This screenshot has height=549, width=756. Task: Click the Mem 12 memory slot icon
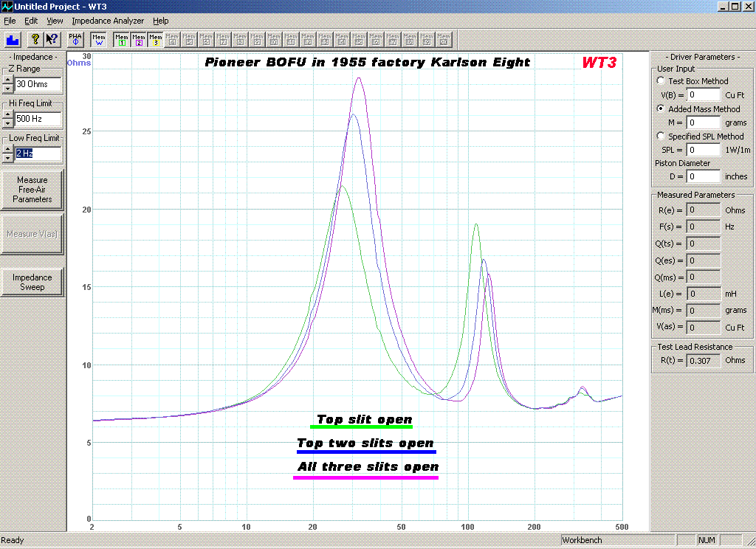point(308,40)
